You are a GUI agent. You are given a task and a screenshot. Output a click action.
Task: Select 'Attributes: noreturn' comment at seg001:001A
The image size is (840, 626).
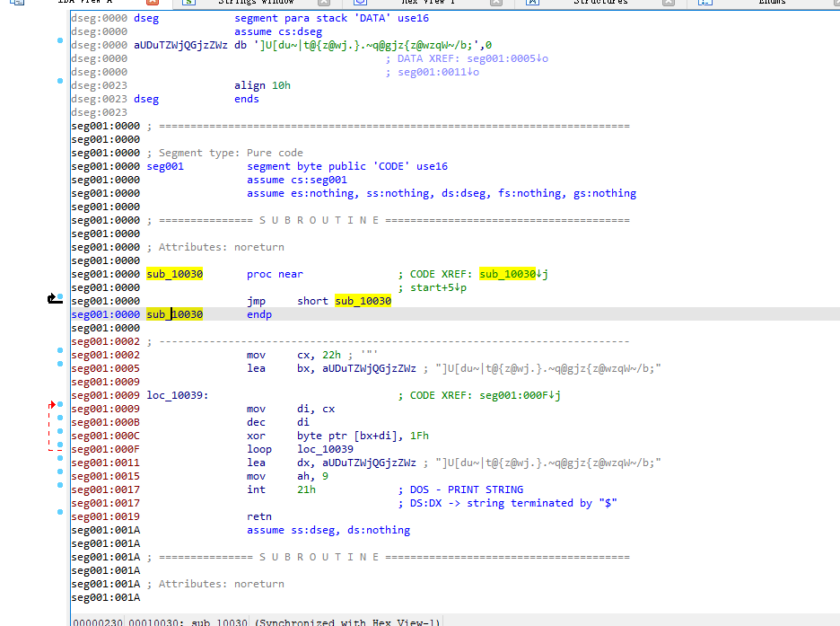tap(215, 584)
